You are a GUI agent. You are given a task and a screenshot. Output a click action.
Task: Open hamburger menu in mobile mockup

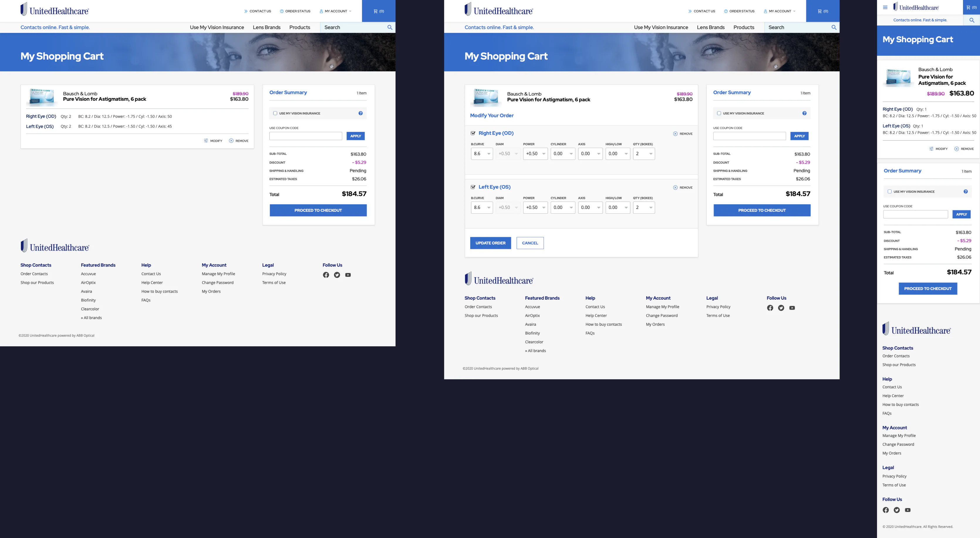[x=885, y=7]
